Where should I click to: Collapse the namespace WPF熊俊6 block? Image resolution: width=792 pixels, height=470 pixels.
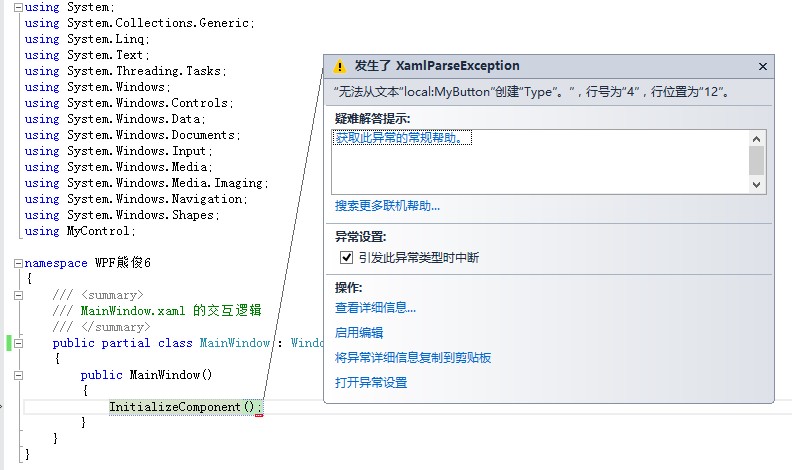click(x=18, y=263)
